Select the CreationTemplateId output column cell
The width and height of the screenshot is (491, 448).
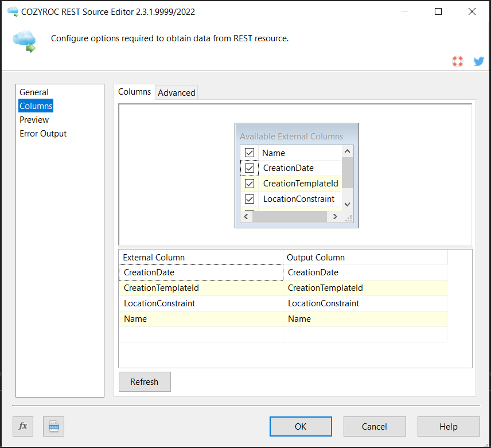point(365,288)
